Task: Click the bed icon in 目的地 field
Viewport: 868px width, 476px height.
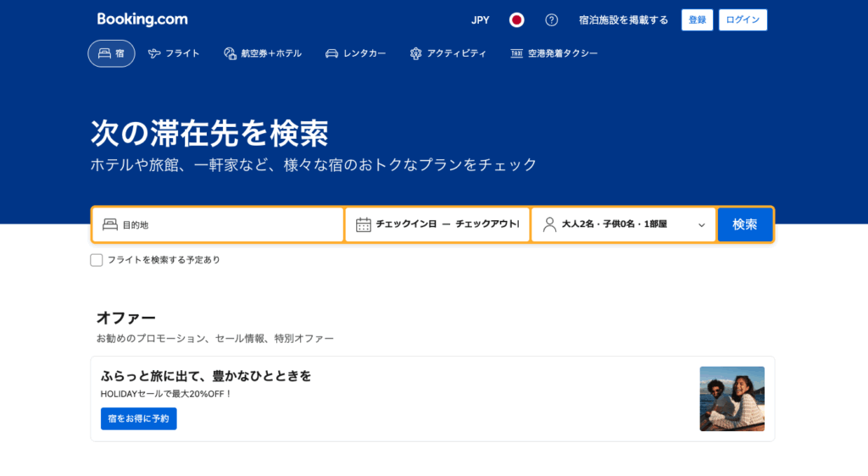Action: (109, 224)
